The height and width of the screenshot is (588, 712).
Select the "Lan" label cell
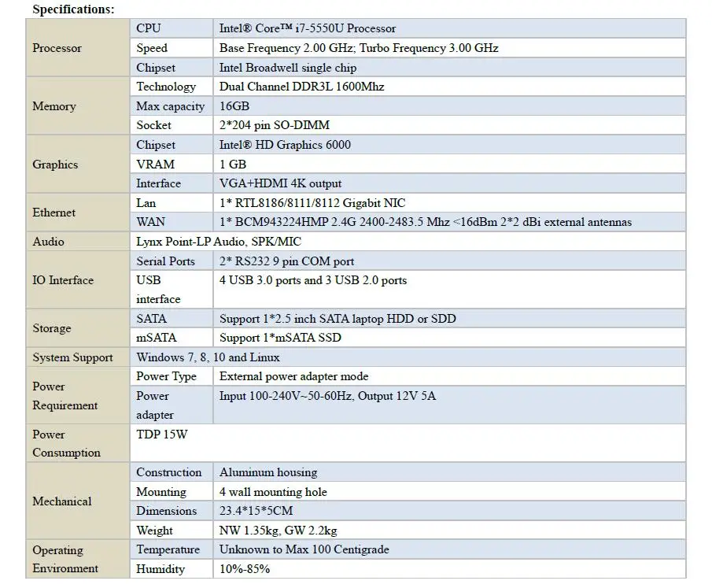tap(172, 202)
